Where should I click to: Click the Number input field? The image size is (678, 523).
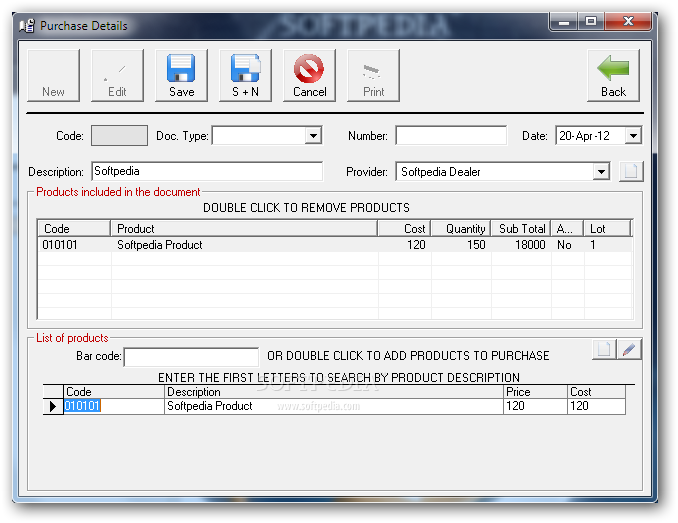451,136
